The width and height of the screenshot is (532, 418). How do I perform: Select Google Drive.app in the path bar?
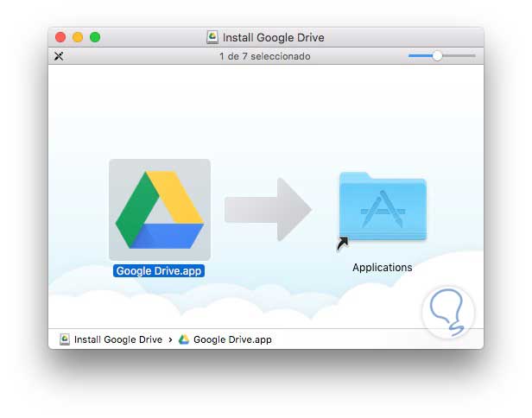232,339
